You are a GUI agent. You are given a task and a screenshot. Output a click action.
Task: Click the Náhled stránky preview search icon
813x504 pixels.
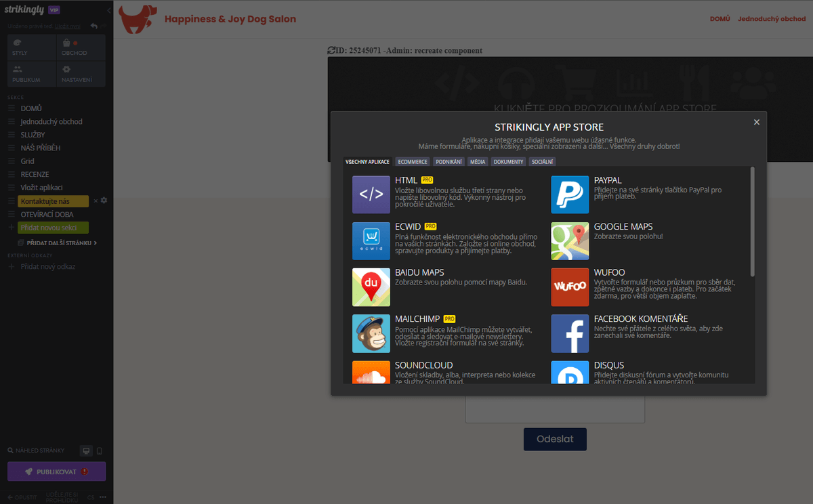click(12, 450)
